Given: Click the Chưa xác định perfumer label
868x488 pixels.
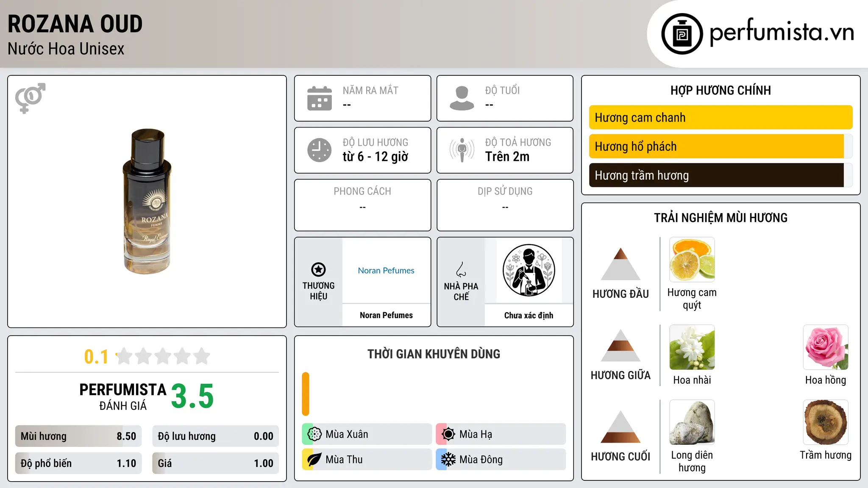Looking at the screenshot, I should point(529,315).
